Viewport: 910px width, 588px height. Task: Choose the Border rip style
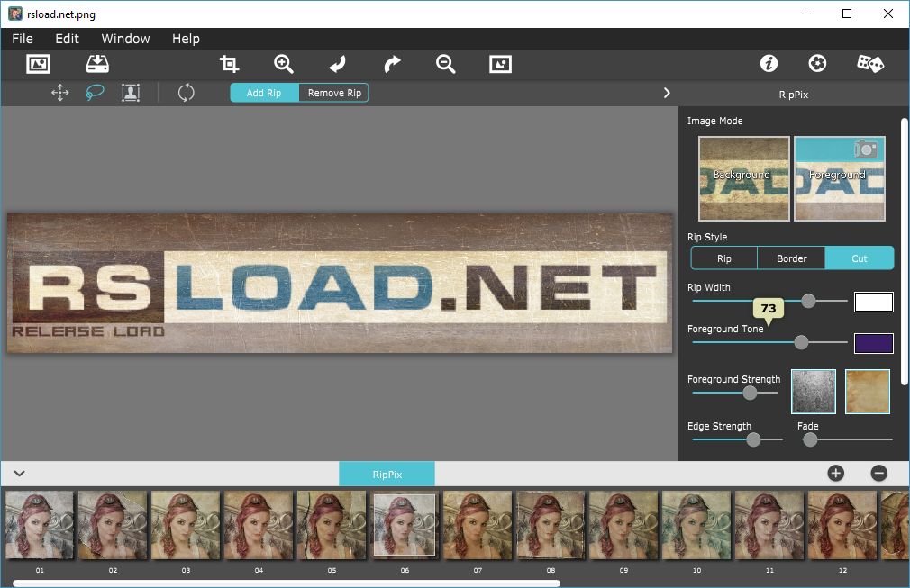791,258
